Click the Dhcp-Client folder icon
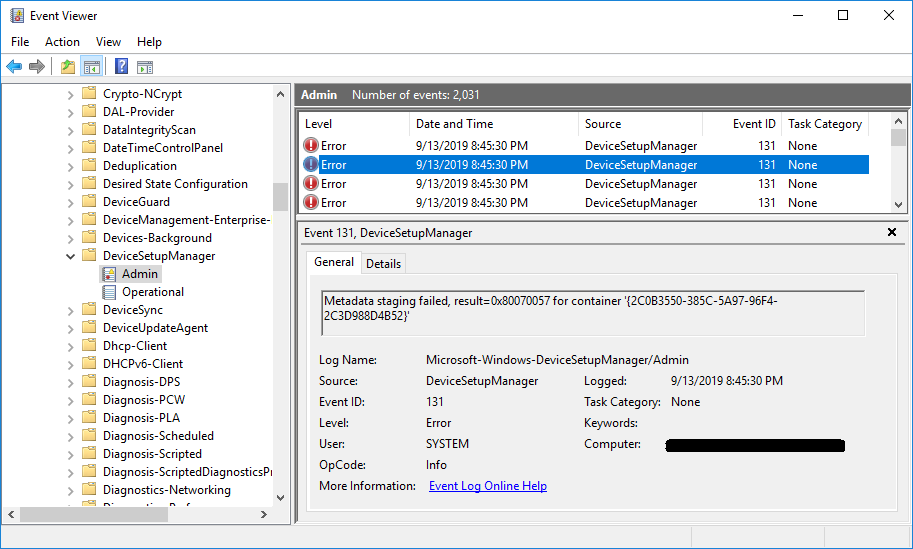 [x=89, y=345]
